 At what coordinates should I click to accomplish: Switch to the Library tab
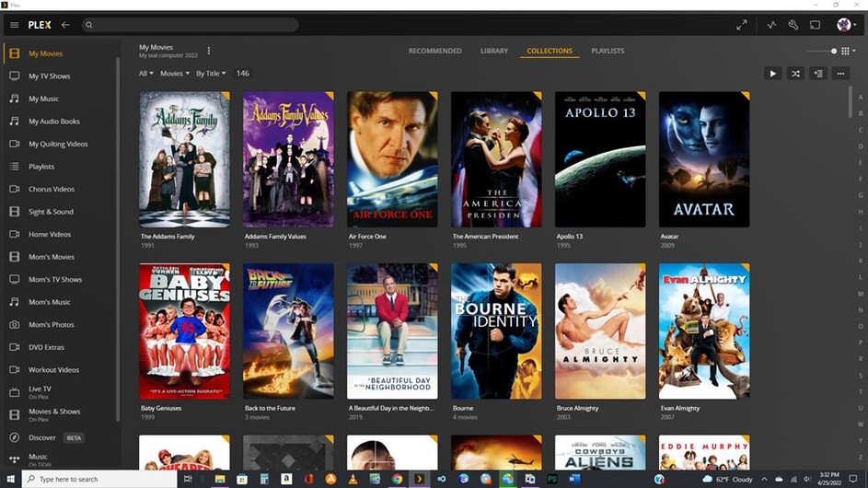click(x=494, y=51)
